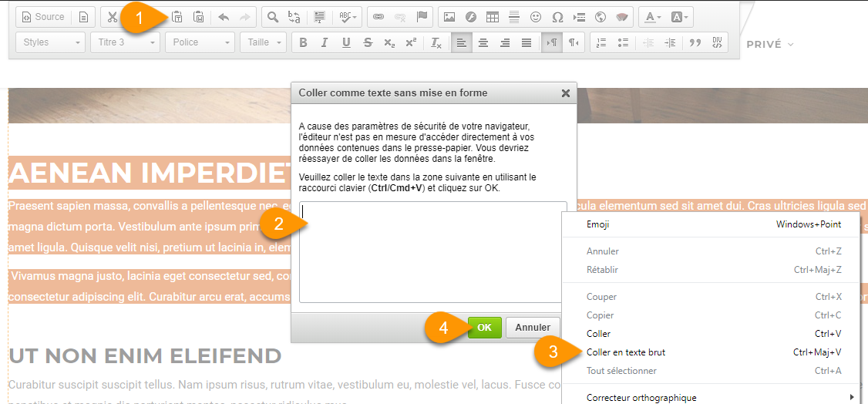868x404 pixels.
Task: Click the paste from Word icon
Action: click(199, 16)
